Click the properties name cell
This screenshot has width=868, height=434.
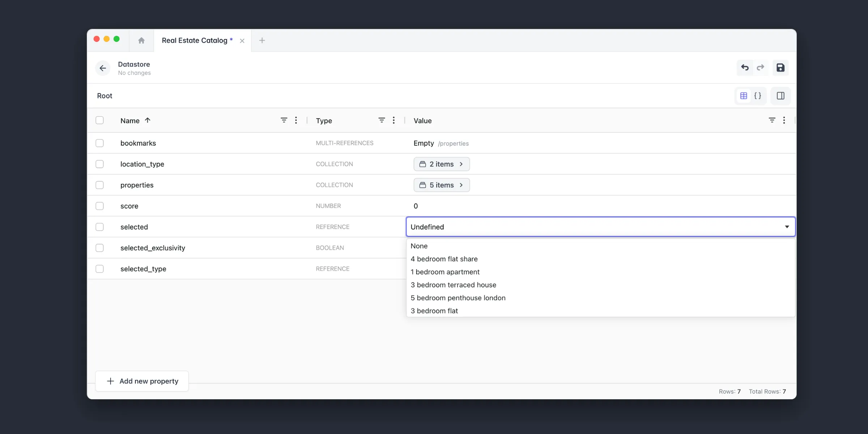(137, 185)
